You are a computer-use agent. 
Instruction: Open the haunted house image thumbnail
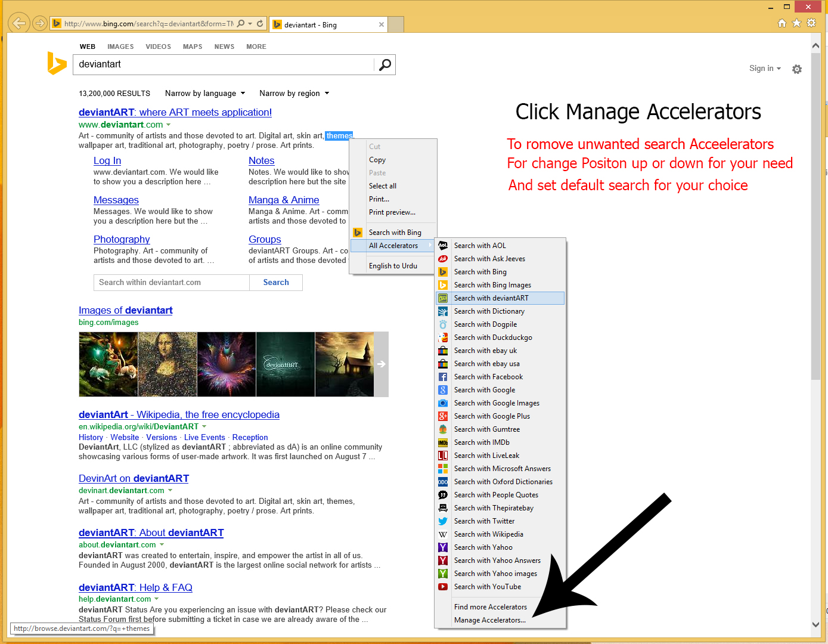345,364
